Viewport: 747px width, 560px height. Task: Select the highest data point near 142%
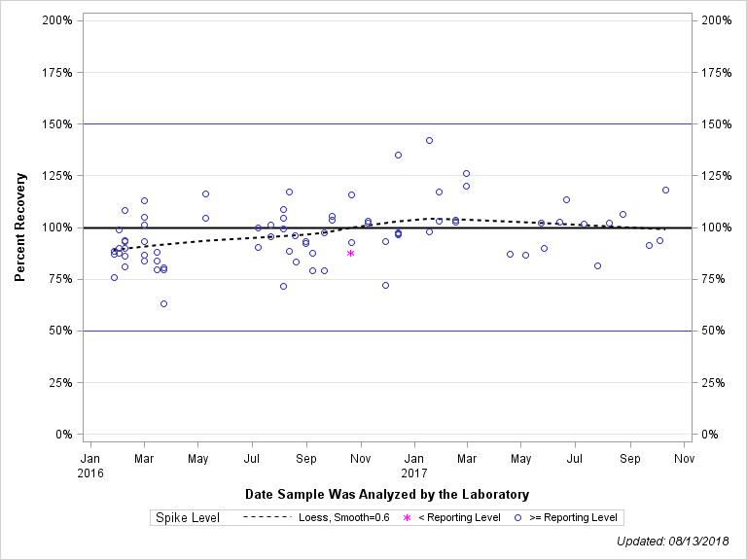pos(429,140)
